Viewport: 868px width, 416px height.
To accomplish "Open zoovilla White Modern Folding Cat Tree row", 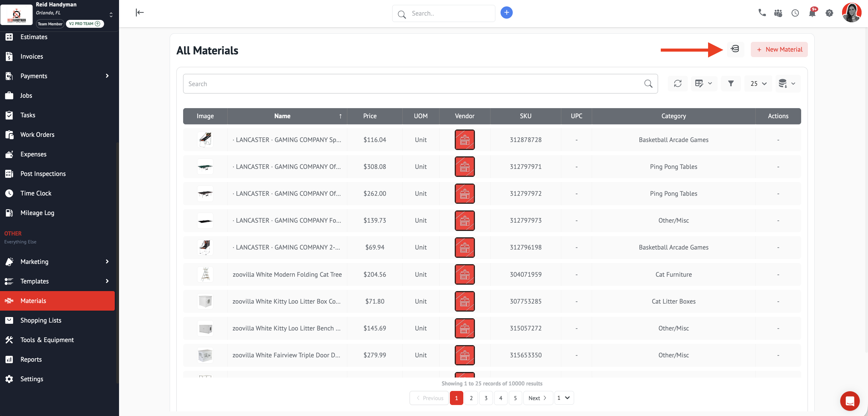I will tap(492, 274).
